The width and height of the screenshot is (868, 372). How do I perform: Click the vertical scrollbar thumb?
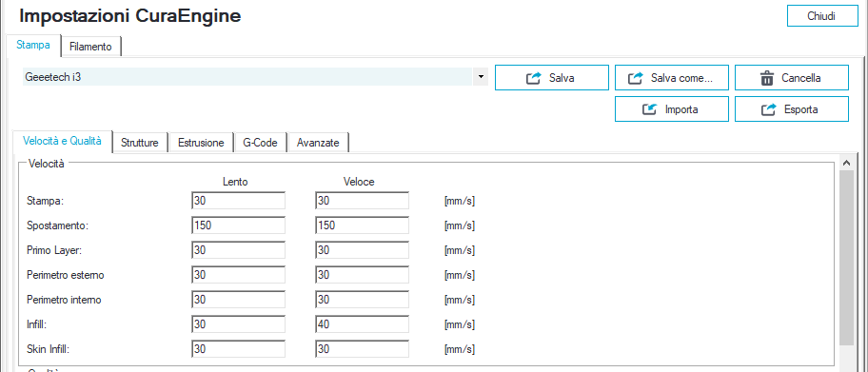pyautogui.click(x=846, y=258)
